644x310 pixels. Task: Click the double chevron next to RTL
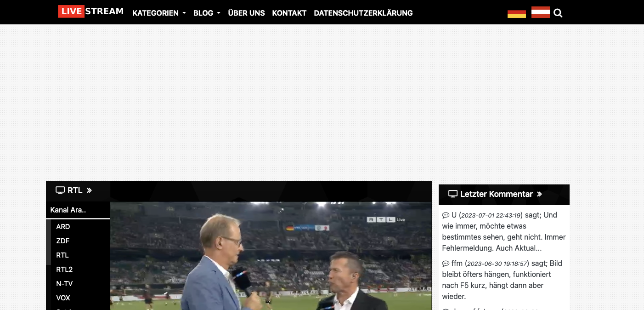pos(89,190)
